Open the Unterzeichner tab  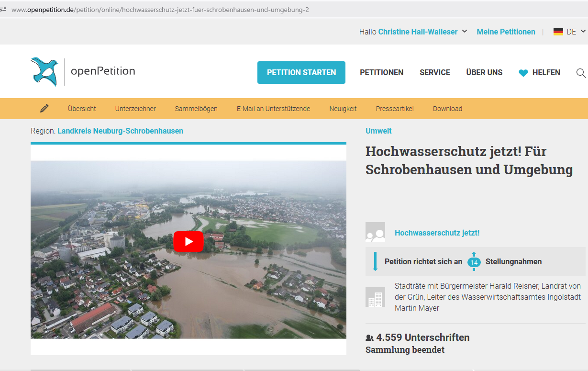coord(135,109)
